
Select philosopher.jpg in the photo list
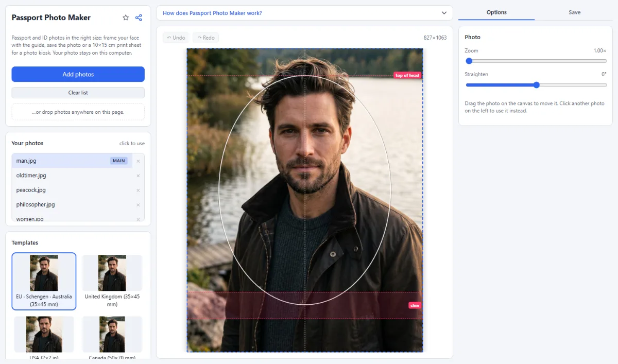pos(72,204)
